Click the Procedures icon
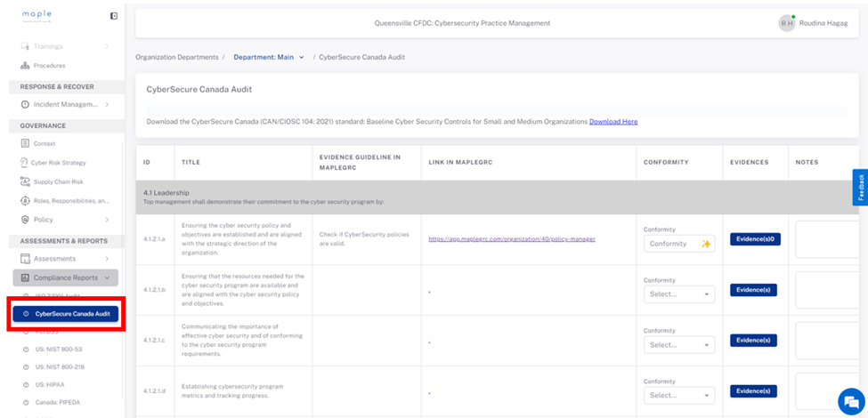The width and height of the screenshot is (868, 418). [x=24, y=66]
